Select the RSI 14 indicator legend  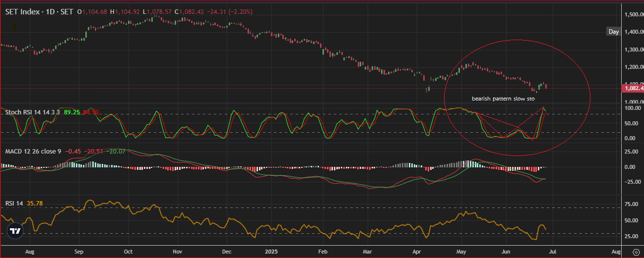coord(14,204)
